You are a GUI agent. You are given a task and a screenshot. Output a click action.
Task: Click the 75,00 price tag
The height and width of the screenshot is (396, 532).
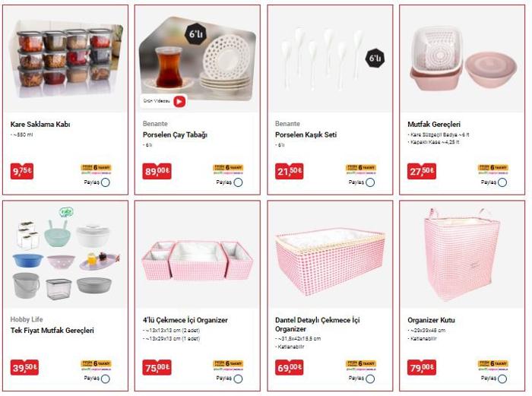157,367
